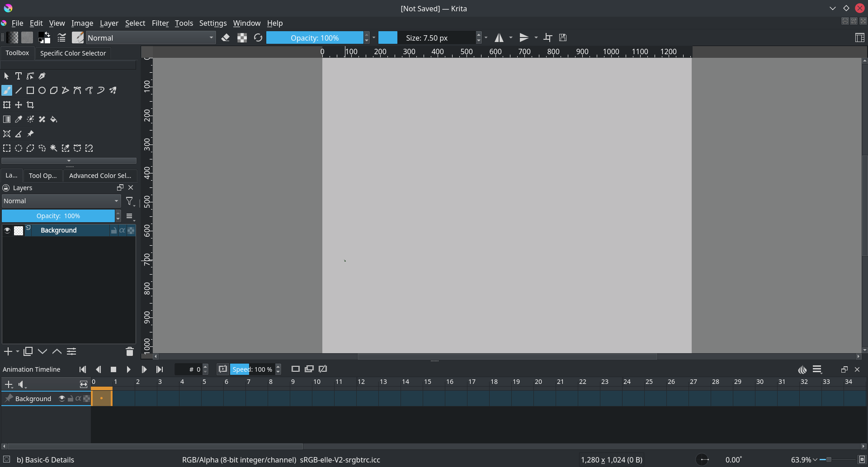Toggle alpha lock on the Background layer
The image size is (868, 467).
(122, 230)
